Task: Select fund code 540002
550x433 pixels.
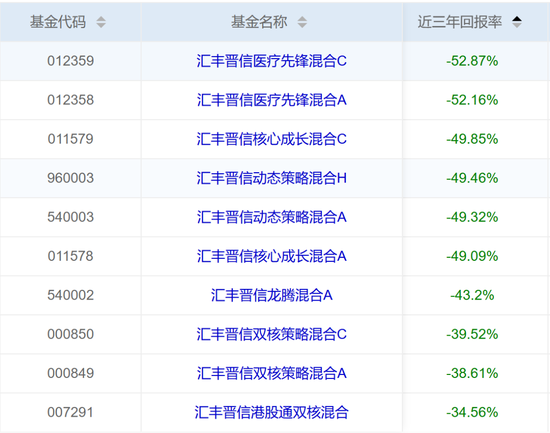Action: pos(71,295)
